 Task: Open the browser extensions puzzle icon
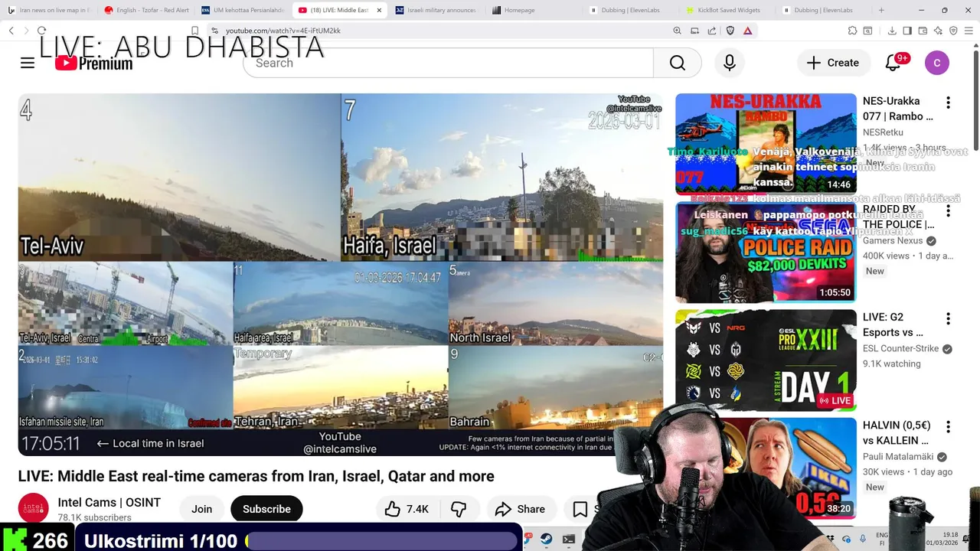point(852,31)
